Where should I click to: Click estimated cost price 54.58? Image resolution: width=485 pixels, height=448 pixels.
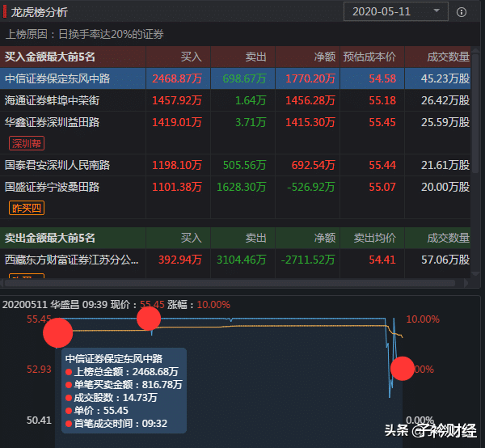click(382, 78)
